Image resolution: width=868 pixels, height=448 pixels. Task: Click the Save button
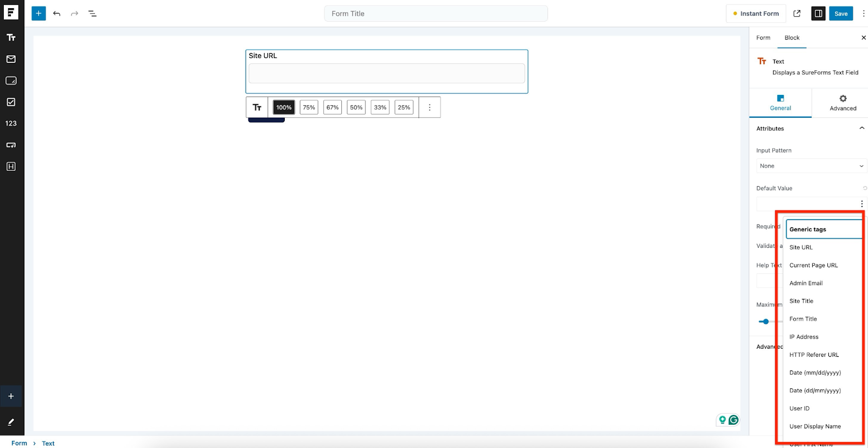840,14
